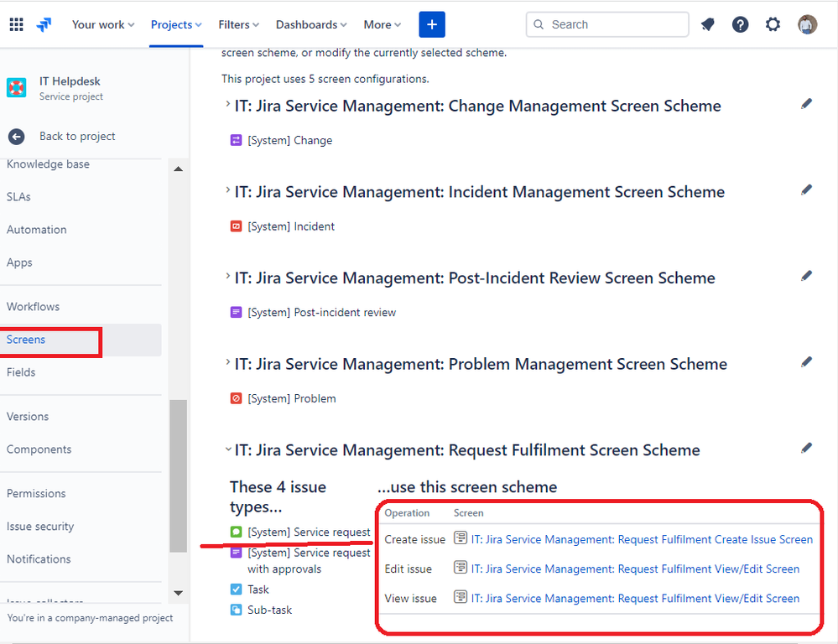Edit the Request Fulfilment Screen Scheme pencil

806,449
